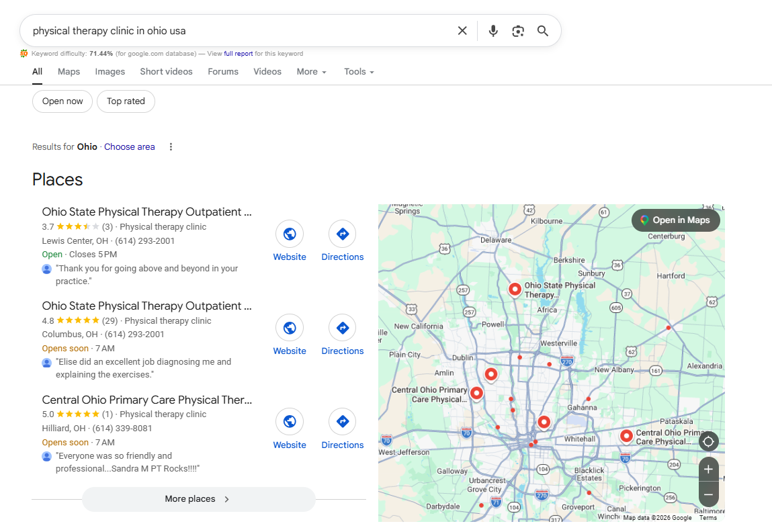Toggle the Top rated filter
This screenshot has width=772, height=532.
click(126, 101)
